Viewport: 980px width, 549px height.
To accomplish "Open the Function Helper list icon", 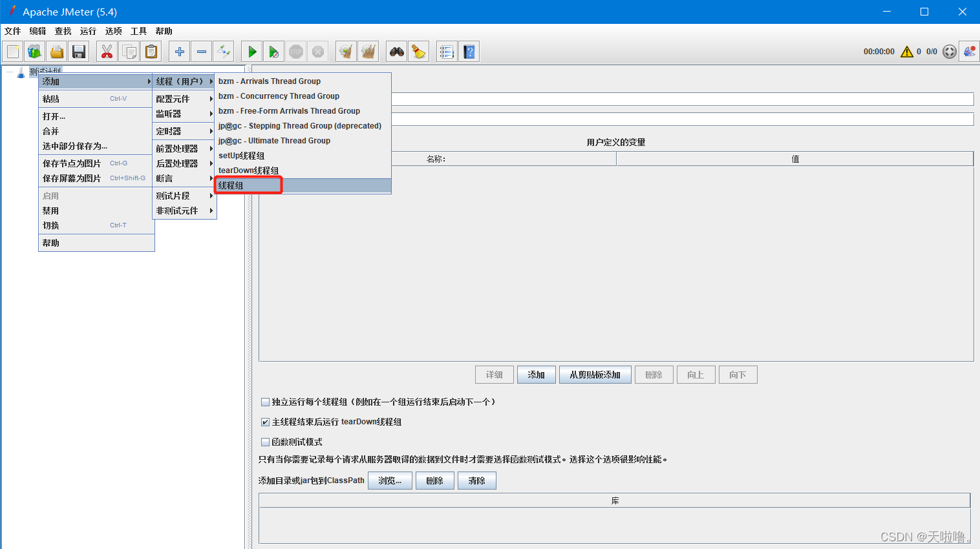I will coord(447,52).
